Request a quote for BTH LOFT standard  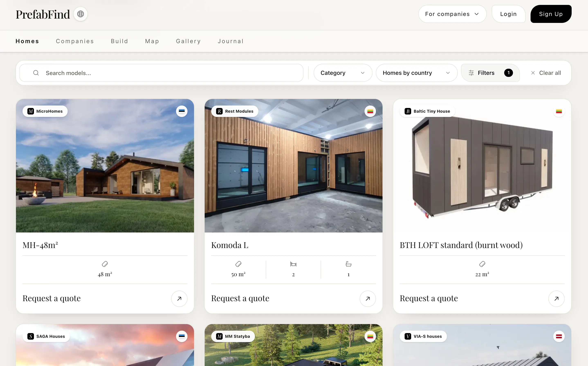pos(429,299)
